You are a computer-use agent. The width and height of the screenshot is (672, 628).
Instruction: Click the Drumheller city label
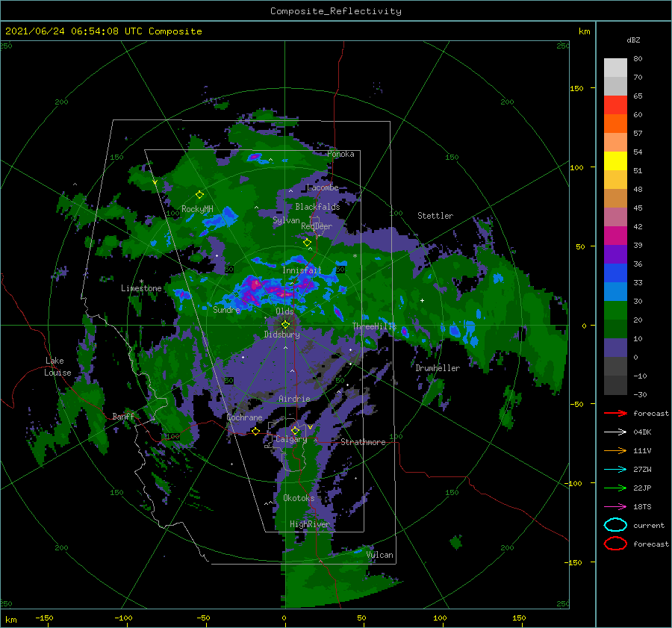pos(438,368)
